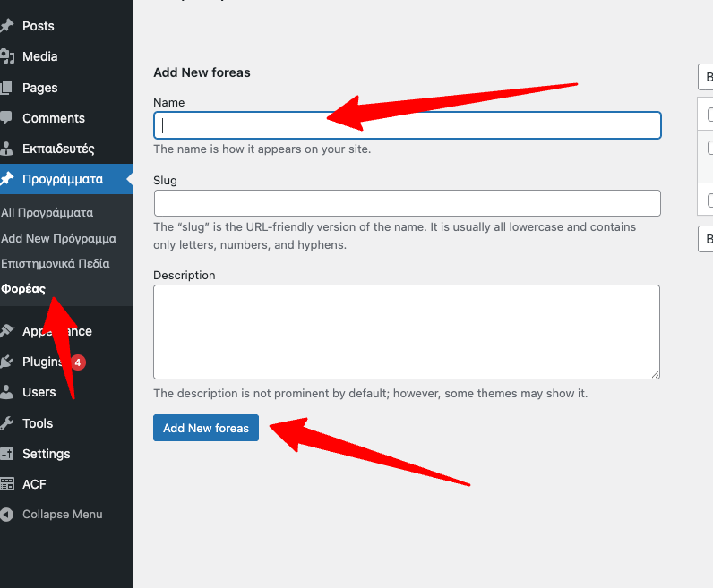Click inside the Slug text field
Viewport: 713px width, 588px height.
(x=407, y=203)
